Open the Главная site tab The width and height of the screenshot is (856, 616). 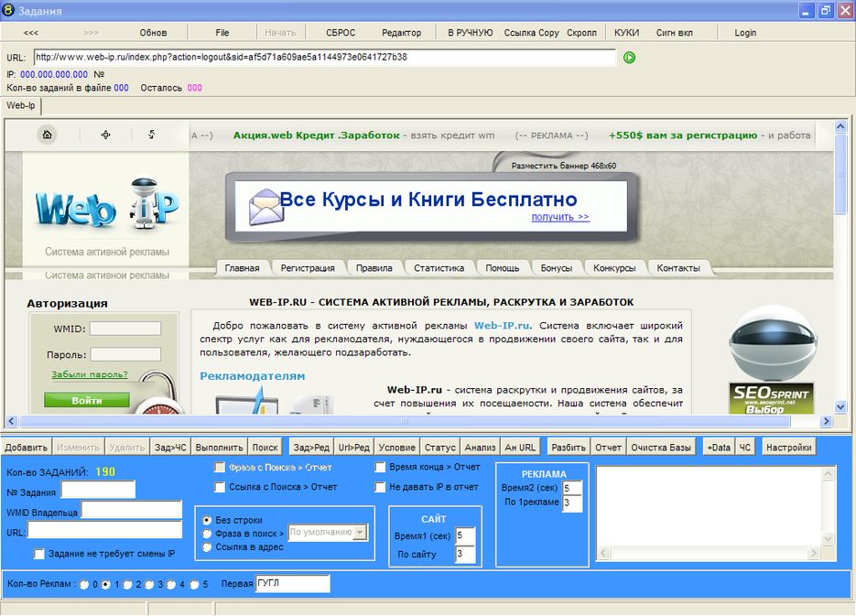(242, 268)
